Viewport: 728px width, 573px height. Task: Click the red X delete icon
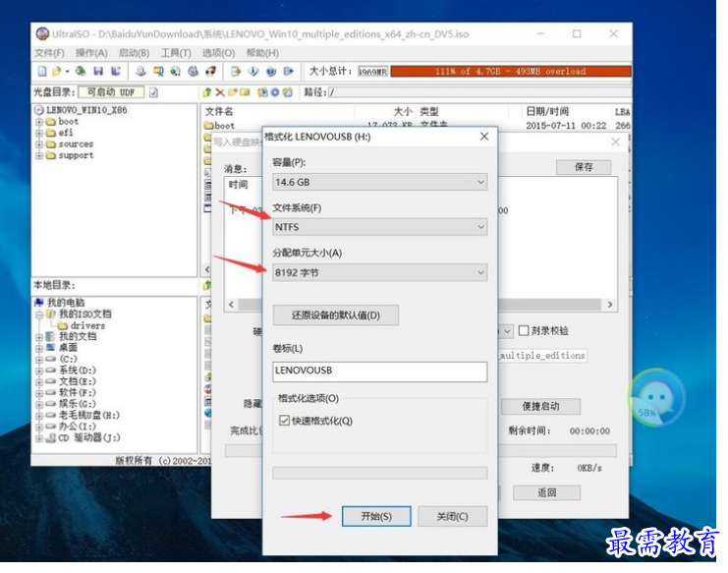220,92
